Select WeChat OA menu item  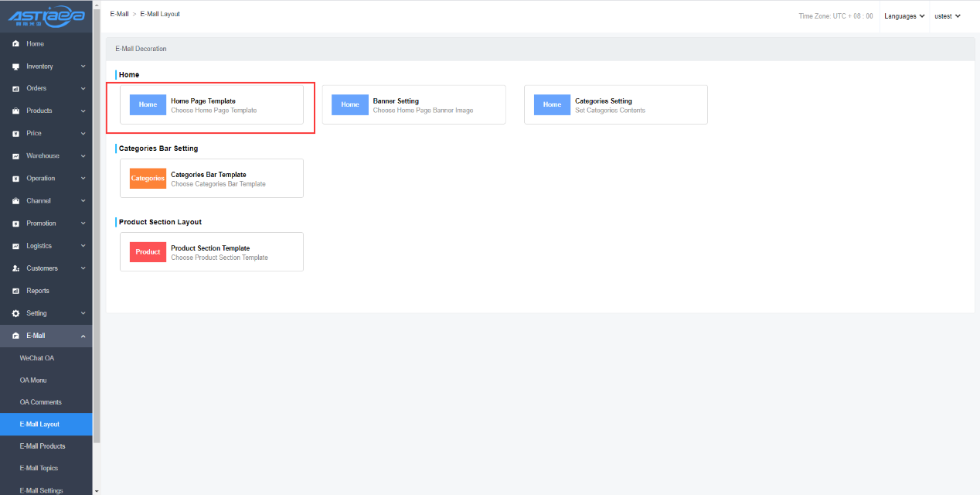coord(37,358)
